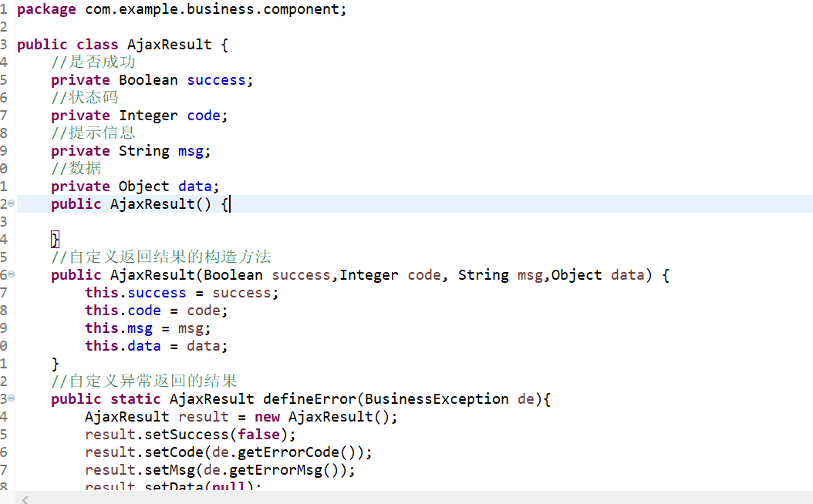813x504 pixels.
Task: Click the defineError method name
Action: tap(309, 399)
